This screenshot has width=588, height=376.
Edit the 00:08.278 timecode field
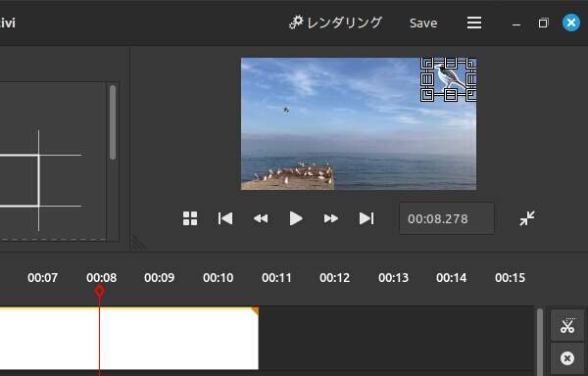447,218
